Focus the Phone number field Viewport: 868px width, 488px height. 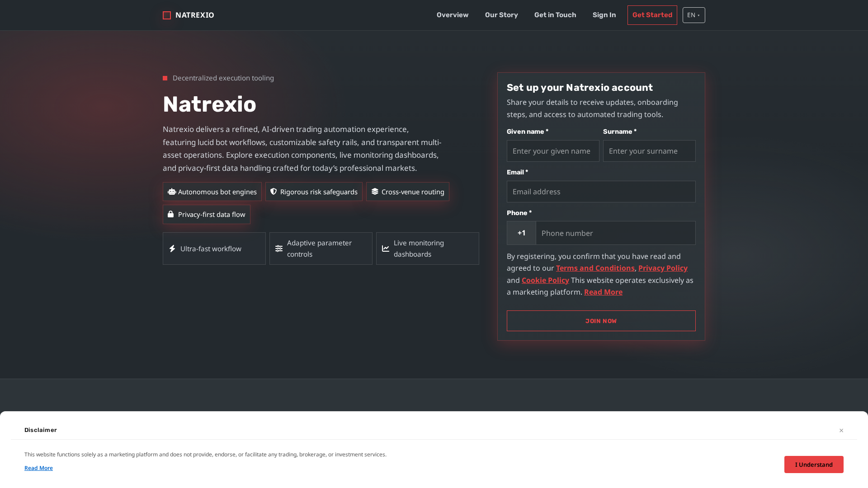point(615,233)
